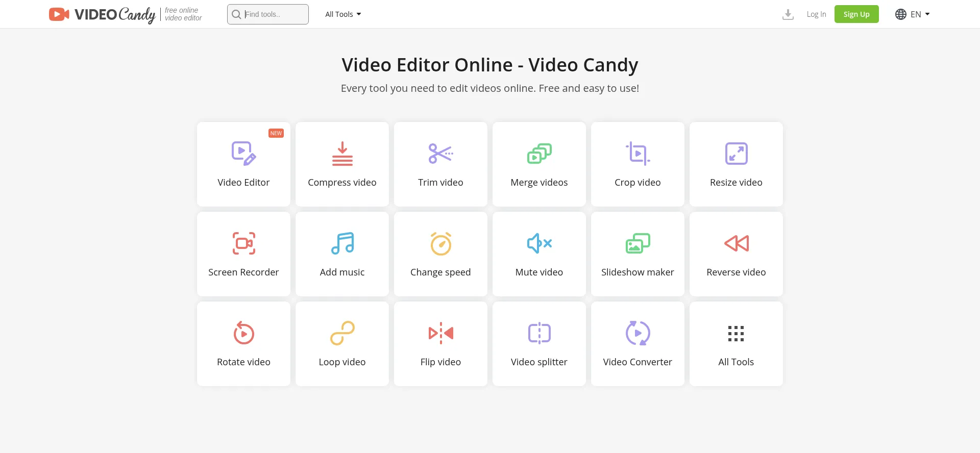Click the 'Compress video' label
Image resolution: width=980 pixels, height=453 pixels.
(x=342, y=183)
